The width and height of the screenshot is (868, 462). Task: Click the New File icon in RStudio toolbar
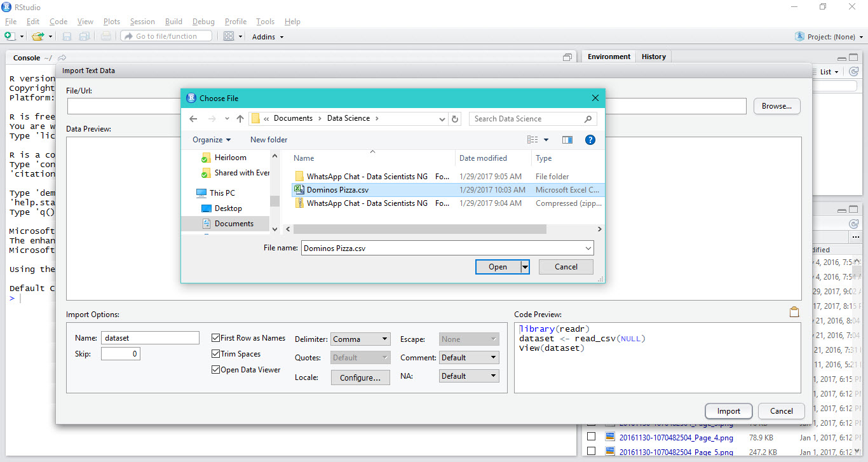pos(10,36)
